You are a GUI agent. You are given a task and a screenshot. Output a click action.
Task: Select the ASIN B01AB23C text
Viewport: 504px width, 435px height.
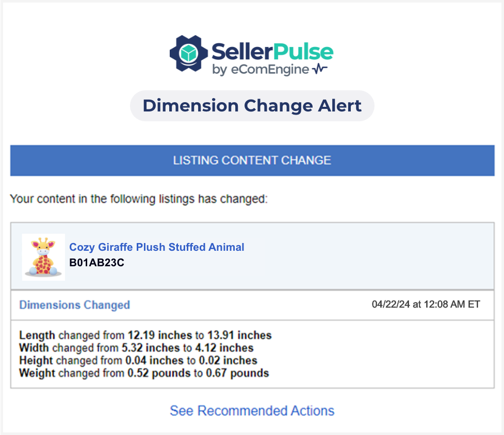97,262
